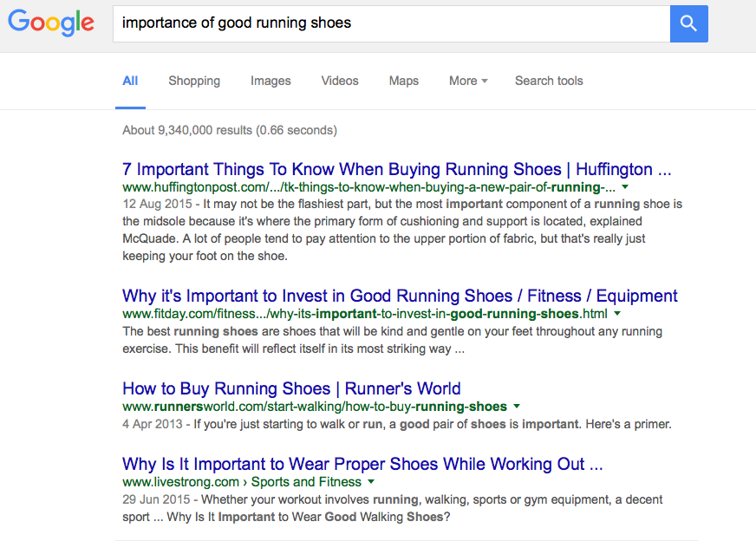
Task: Switch to the All results tab
Action: pos(130,81)
